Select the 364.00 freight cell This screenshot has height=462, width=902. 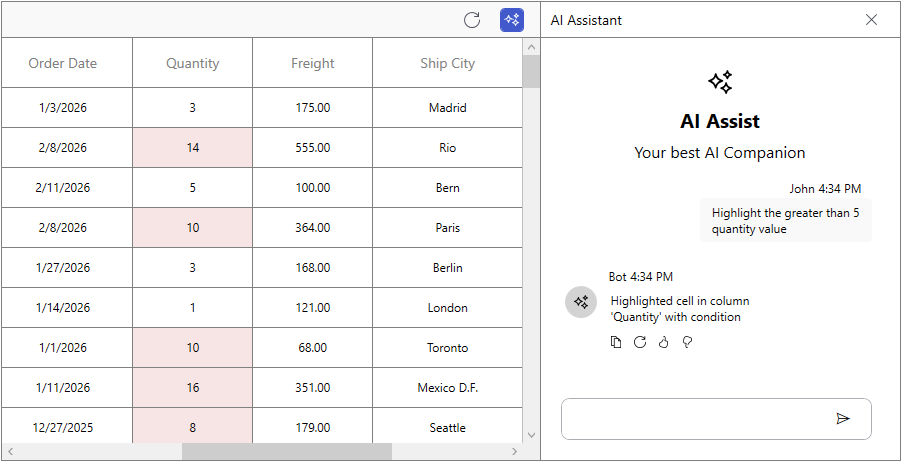click(312, 228)
